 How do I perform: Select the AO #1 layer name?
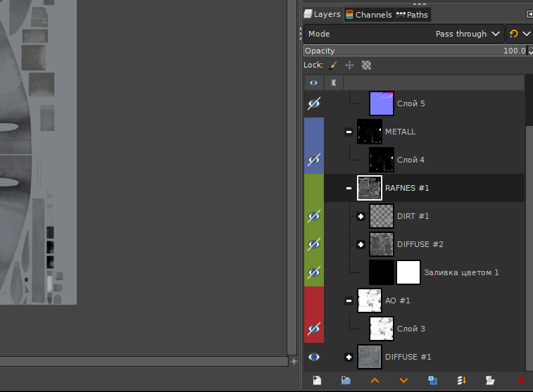click(397, 301)
